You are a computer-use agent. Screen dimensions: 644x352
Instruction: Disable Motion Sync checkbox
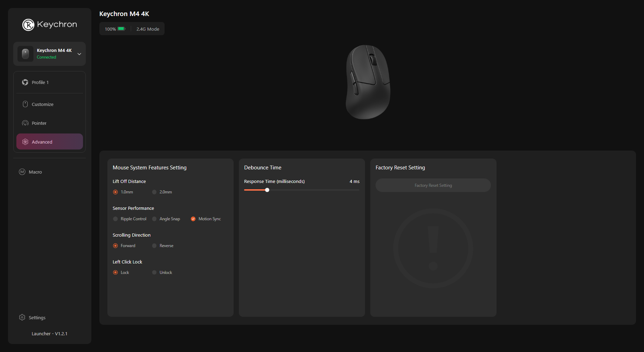click(193, 219)
